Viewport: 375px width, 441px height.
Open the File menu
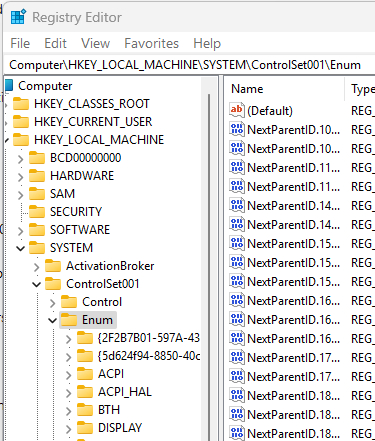click(x=20, y=43)
